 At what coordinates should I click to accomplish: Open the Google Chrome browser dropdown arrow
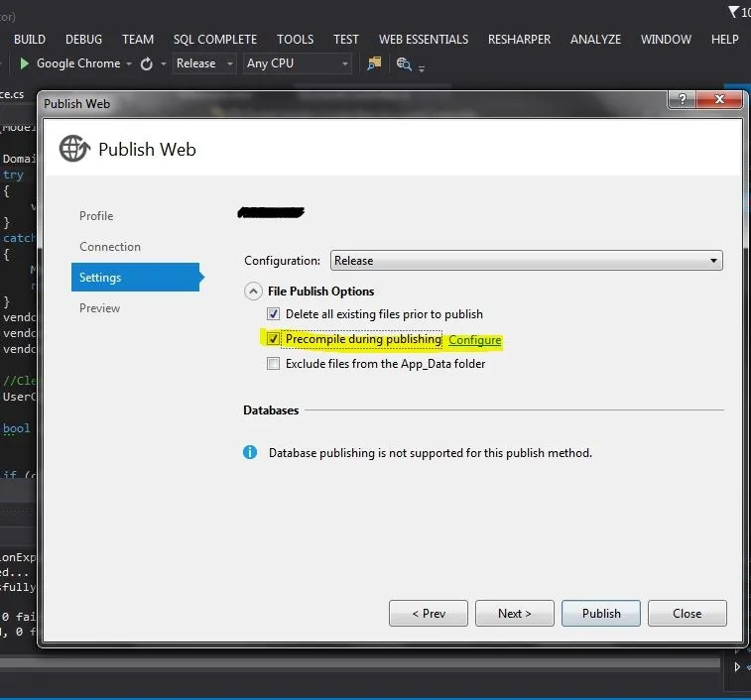coord(129,63)
